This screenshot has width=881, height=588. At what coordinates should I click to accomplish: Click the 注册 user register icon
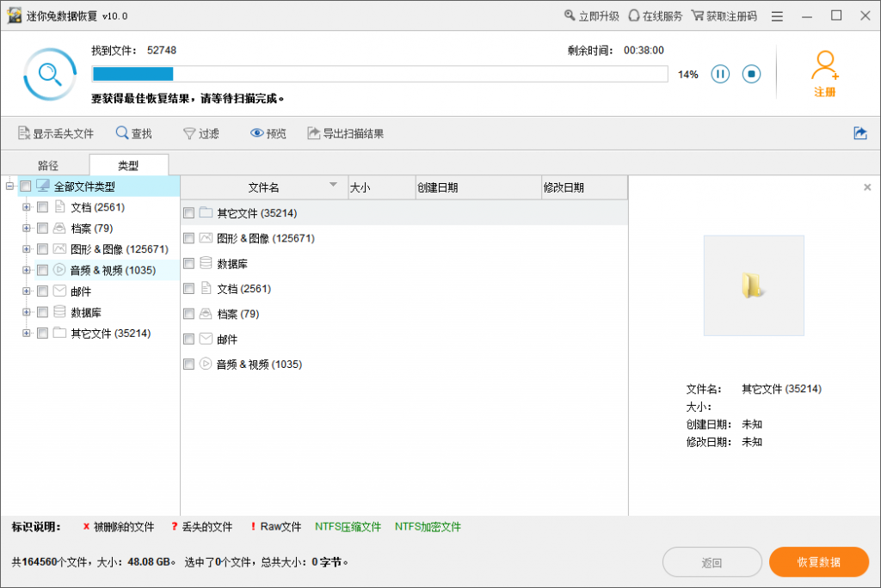(x=824, y=74)
